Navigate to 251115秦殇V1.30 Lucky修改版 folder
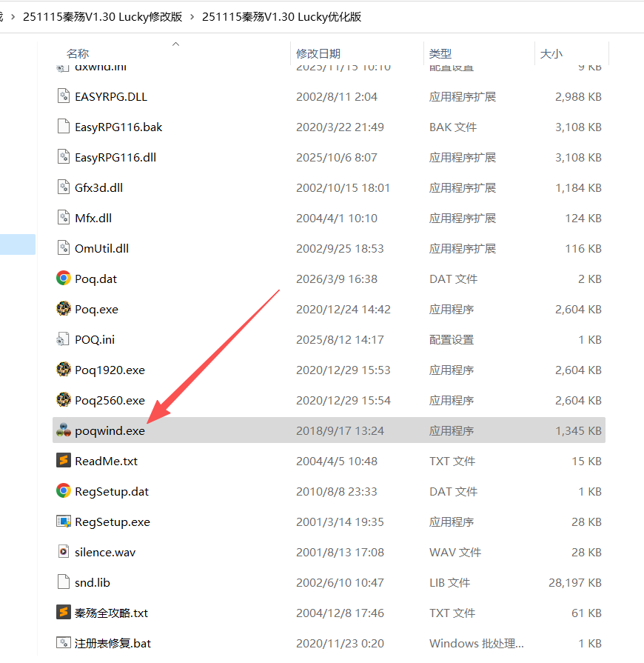 pyautogui.click(x=101, y=16)
